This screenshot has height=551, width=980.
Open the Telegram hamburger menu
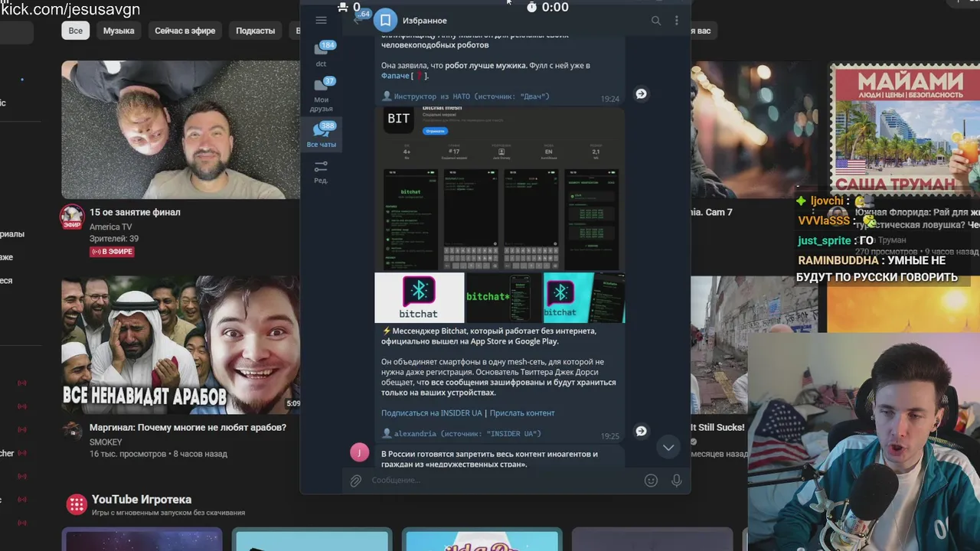tap(321, 21)
